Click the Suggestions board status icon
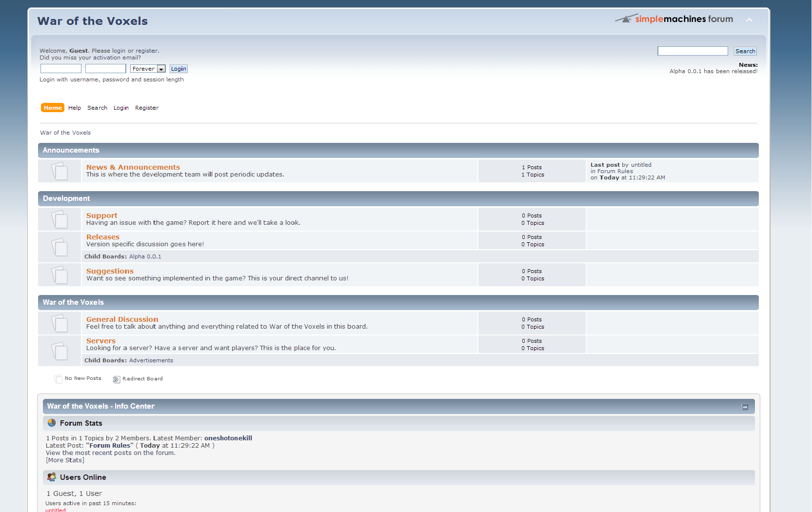The image size is (812, 512). pyautogui.click(x=59, y=275)
